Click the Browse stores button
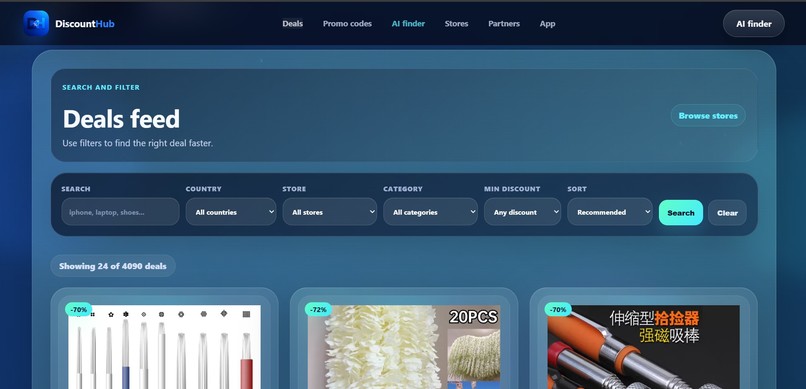Image resolution: width=806 pixels, height=389 pixels. pos(708,116)
